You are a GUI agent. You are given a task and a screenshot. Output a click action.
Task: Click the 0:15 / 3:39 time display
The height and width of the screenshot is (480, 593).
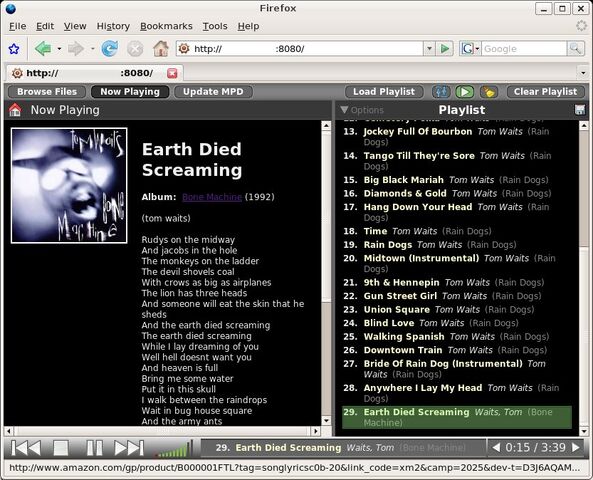536,447
